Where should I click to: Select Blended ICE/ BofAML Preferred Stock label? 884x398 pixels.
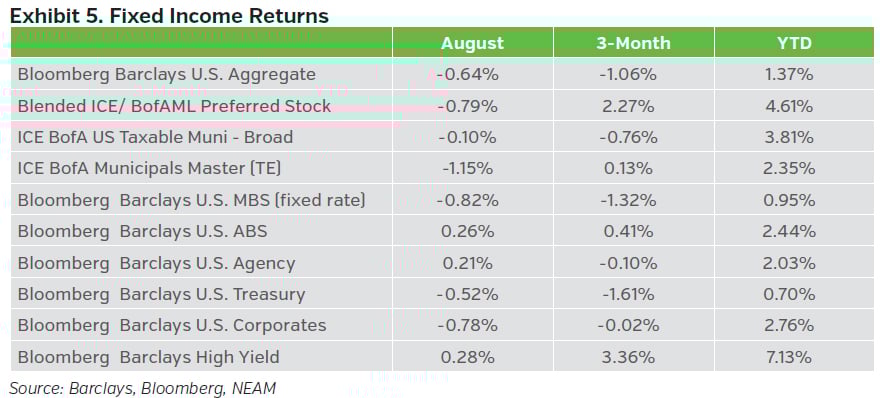click(x=174, y=106)
